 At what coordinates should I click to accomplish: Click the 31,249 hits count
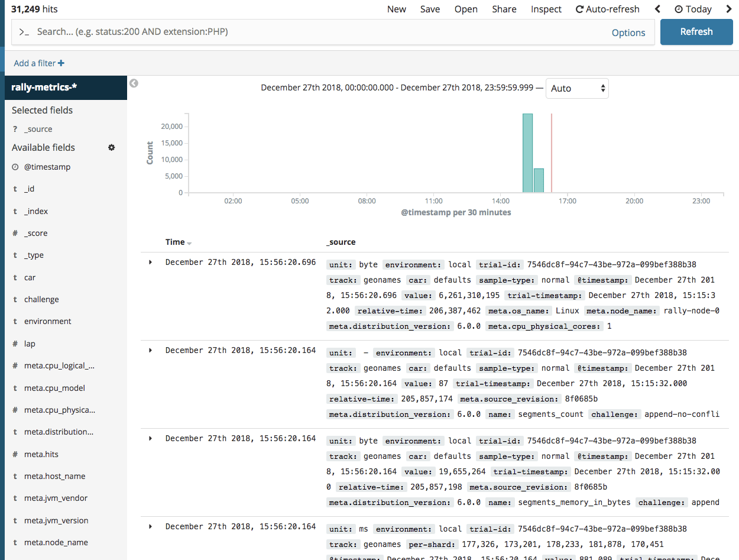click(35, 9)
